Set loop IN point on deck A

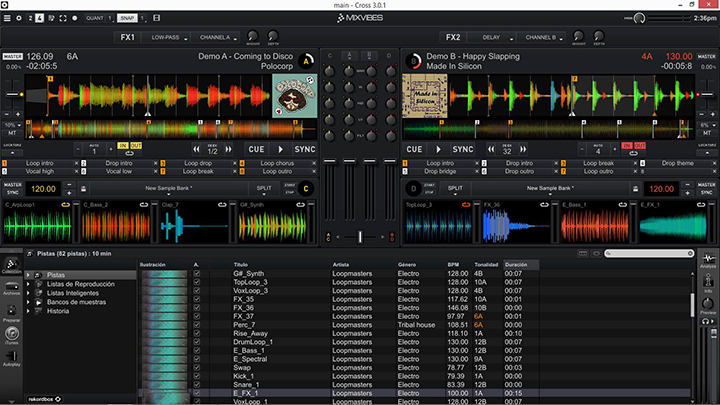click(123, 146)
